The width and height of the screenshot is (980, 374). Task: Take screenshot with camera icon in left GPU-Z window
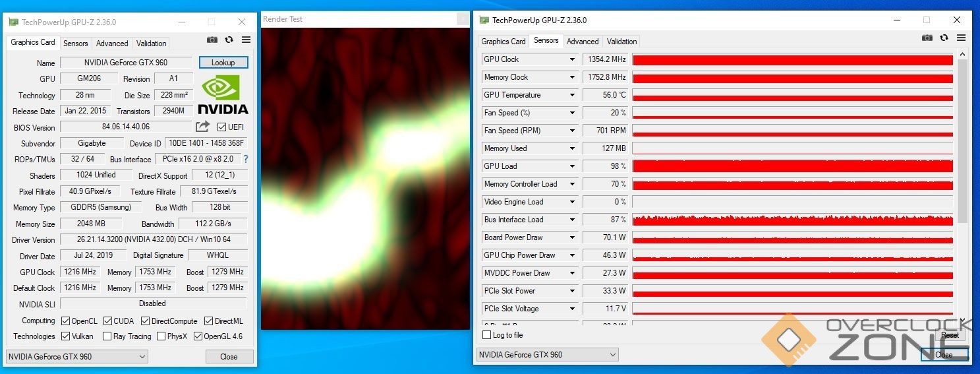pos(212,40)
